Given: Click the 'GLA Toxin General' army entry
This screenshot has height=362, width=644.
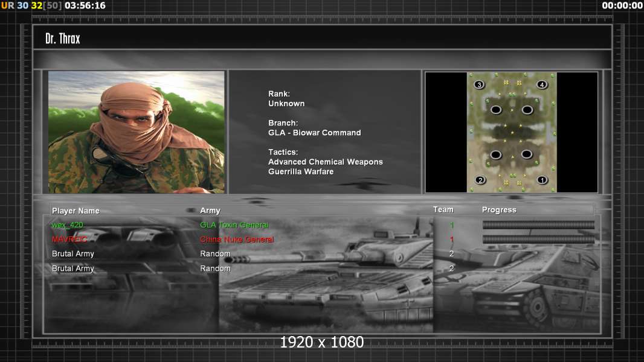Looking at the screenshot, I should tap(234, 225).
